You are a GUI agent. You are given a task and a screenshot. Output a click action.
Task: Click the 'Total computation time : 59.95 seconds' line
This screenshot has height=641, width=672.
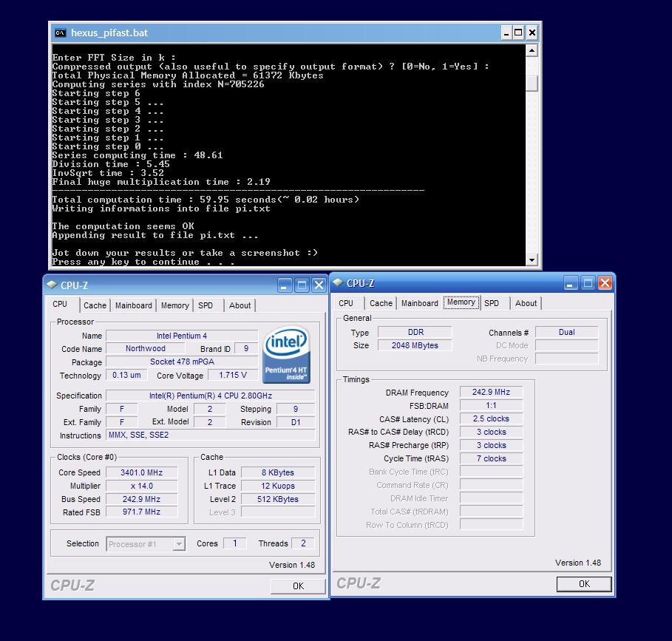tap(206, 200)
